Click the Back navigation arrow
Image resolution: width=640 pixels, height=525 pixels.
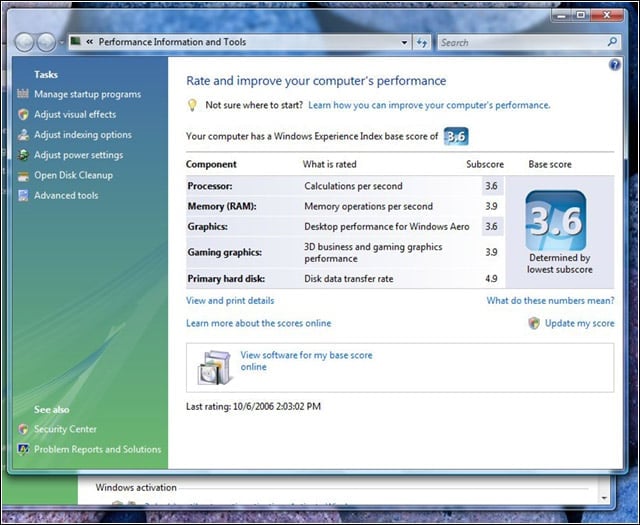pyautogui.click(x=24, y=42)
